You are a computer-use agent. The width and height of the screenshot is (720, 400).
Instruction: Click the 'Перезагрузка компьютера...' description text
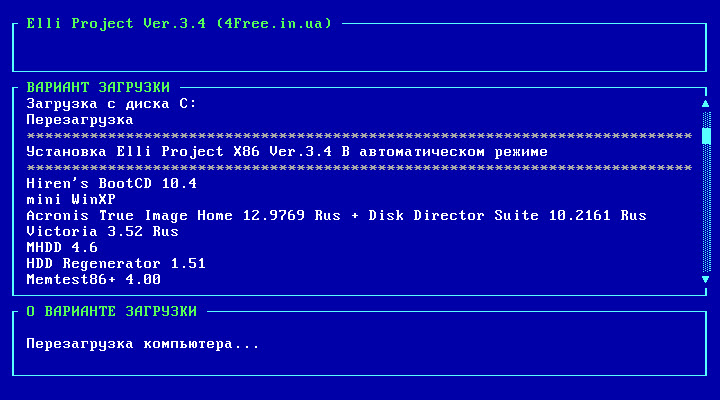[143, 344]
